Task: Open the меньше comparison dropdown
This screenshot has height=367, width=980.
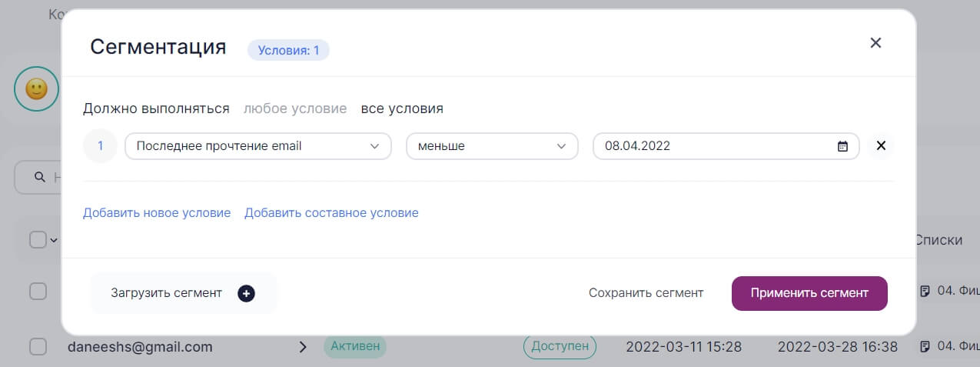Action: [x=492, y=146]
